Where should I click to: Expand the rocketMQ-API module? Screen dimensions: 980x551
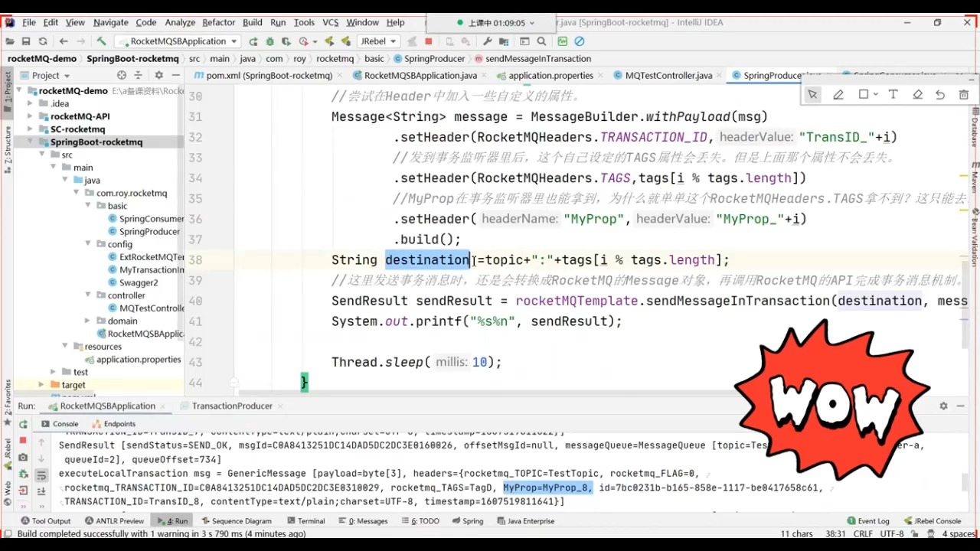(x=31, y=116)
